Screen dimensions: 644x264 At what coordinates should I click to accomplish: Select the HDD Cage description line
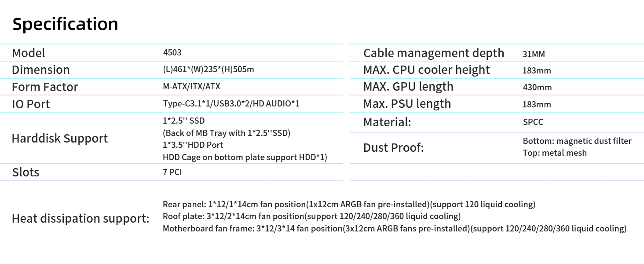click(x=245, y=157)
